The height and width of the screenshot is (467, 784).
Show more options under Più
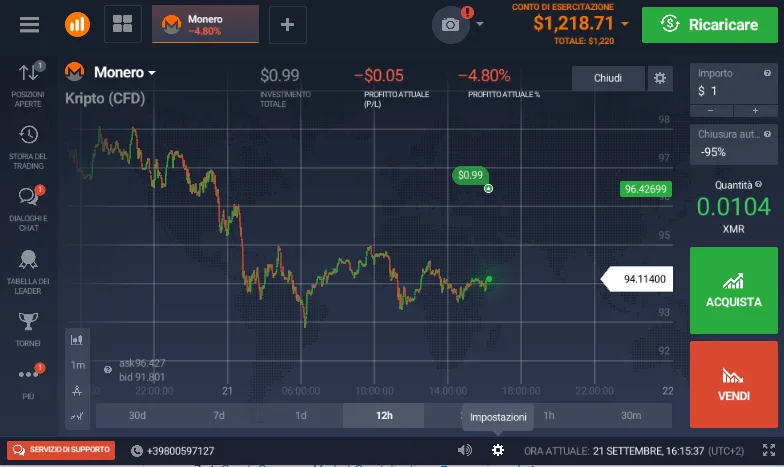point(28,382)
